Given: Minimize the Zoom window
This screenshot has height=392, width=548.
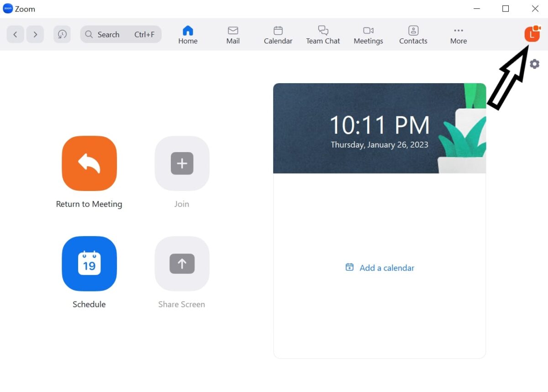Looking at the screenshot, I should [x=477, y=9].
